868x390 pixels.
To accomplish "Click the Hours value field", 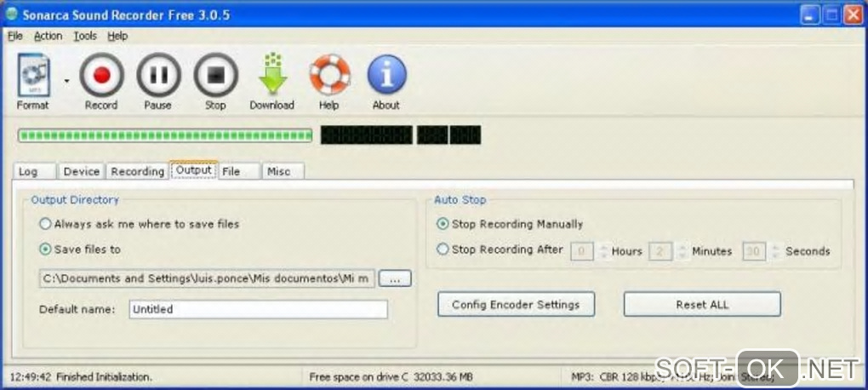I will [582, 251].
